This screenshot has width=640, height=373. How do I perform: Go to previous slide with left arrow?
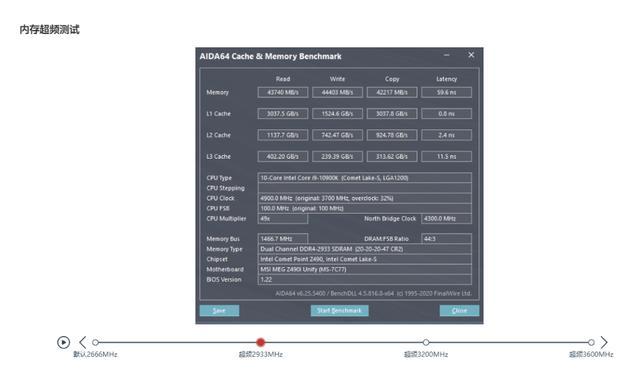pos(83,342)
